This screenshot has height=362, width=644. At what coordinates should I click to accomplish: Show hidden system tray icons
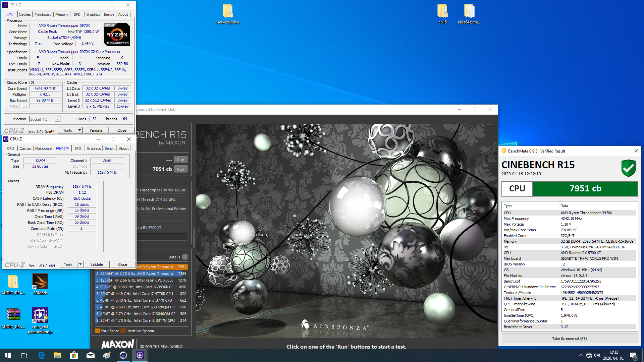(x=581, y=355)
